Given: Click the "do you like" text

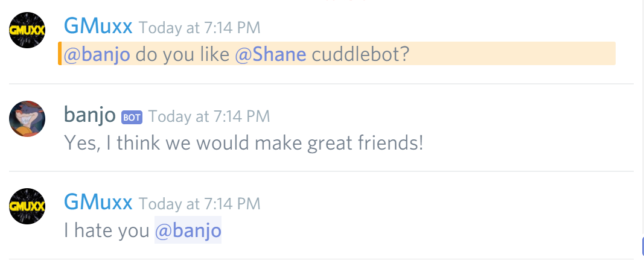Looking at the screenshot, I should (182, 54).
